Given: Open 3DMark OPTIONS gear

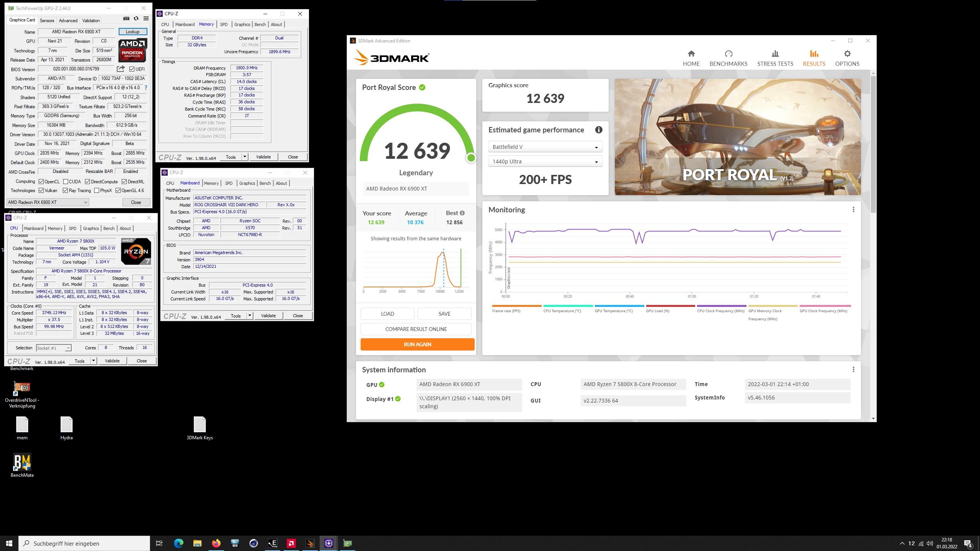Looking at the screenshot, I should [847, 58].
